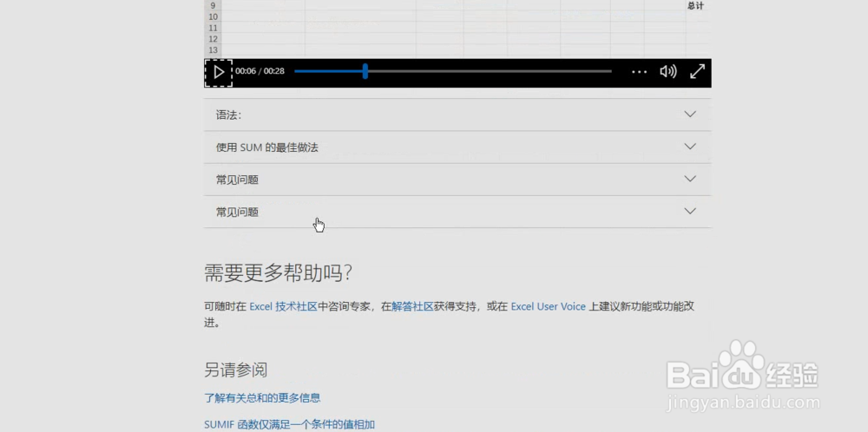868x432 pixels.
Task: Expand the 语法 section
Action: 457,115
